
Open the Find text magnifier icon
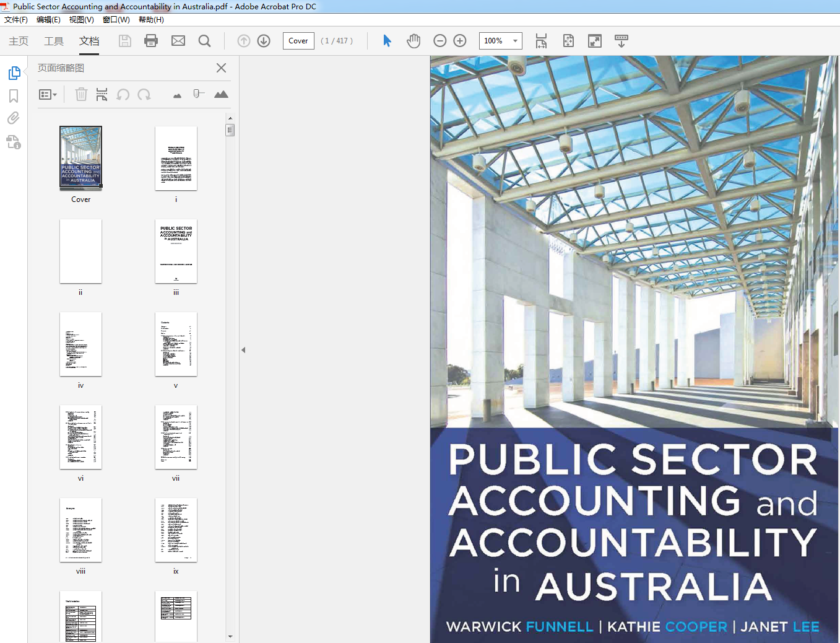point(204,41)
